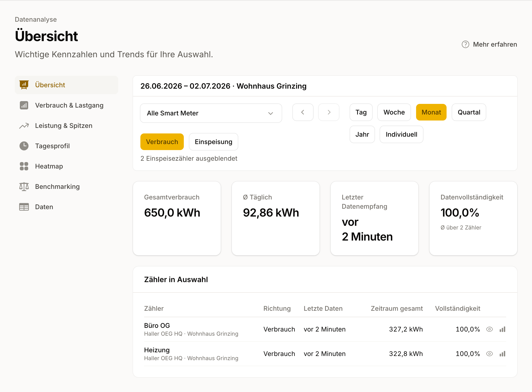Click the Letzter Datenempfang card
This screenshot has height=392, width=532.
375,218
